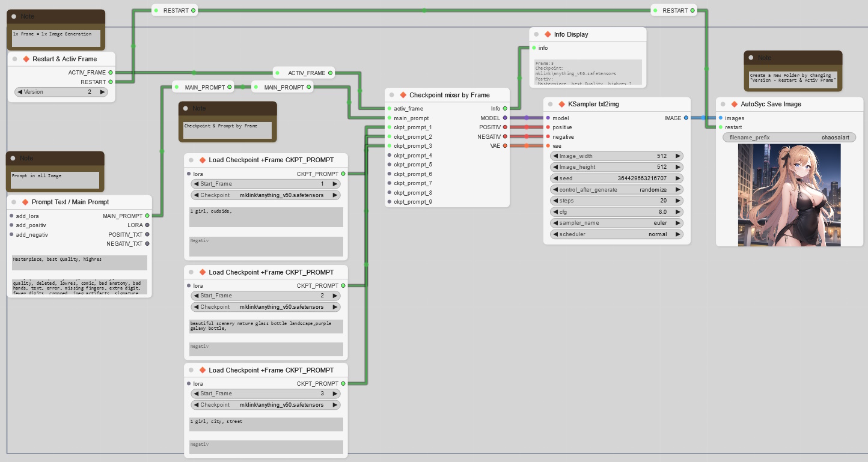
Task: Click the IMAGE output port on KSampler
Action: [686, 118]
